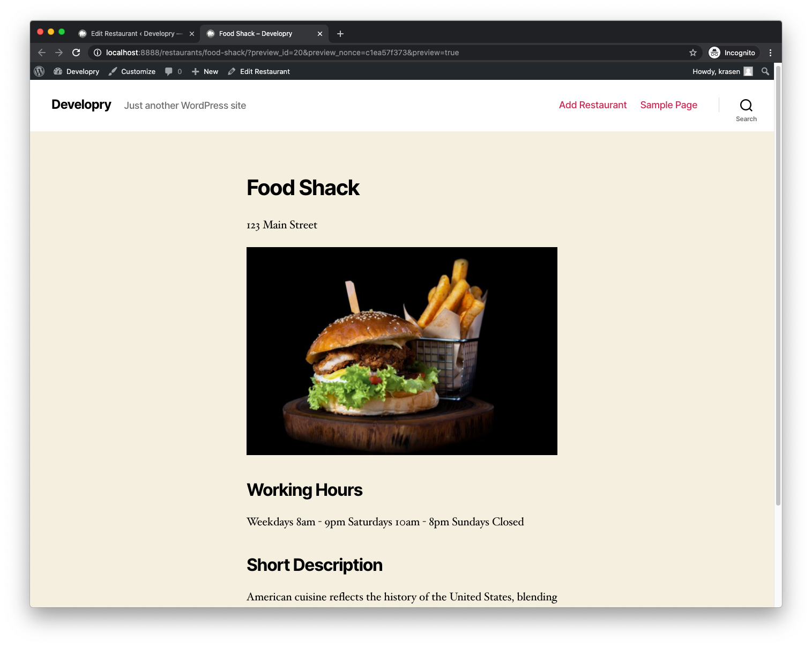Screen dimensions: 812x647
Task: Go back to previous page
Action: click(x=42, y=53)
